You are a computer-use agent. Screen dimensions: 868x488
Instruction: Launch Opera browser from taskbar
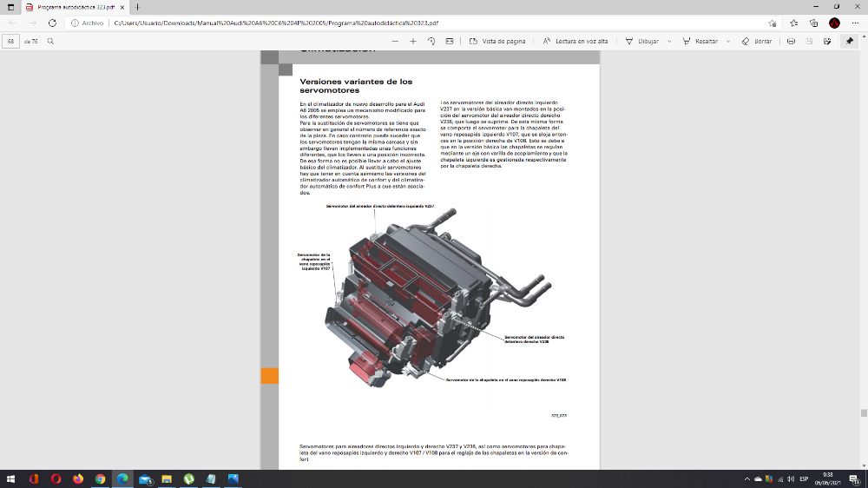coord(56,478)
